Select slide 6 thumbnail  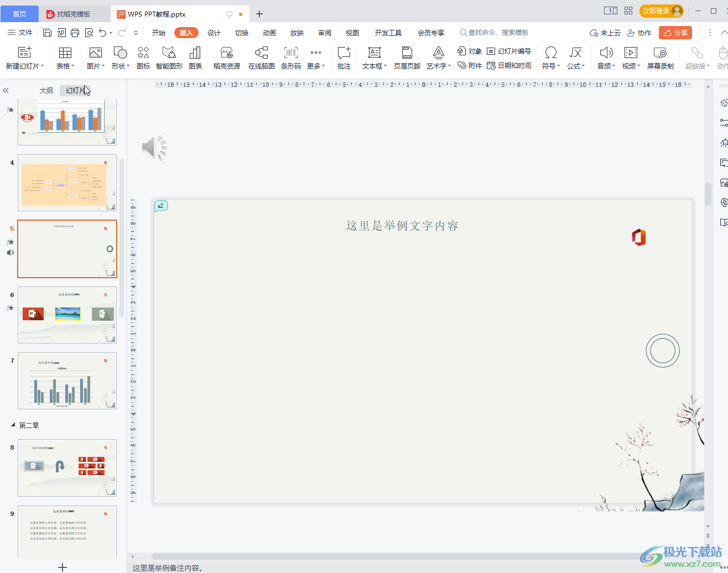click(67, 315)
